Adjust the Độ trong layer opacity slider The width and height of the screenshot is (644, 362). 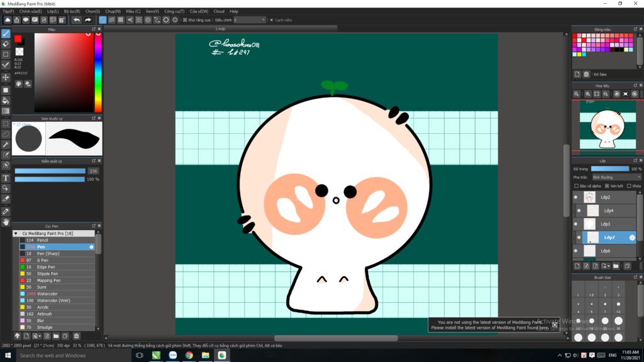[x=610, y=168]
